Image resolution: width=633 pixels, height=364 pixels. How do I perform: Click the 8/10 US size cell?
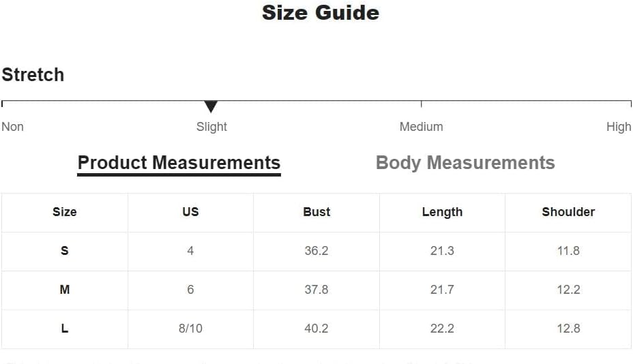coord(190,329)
